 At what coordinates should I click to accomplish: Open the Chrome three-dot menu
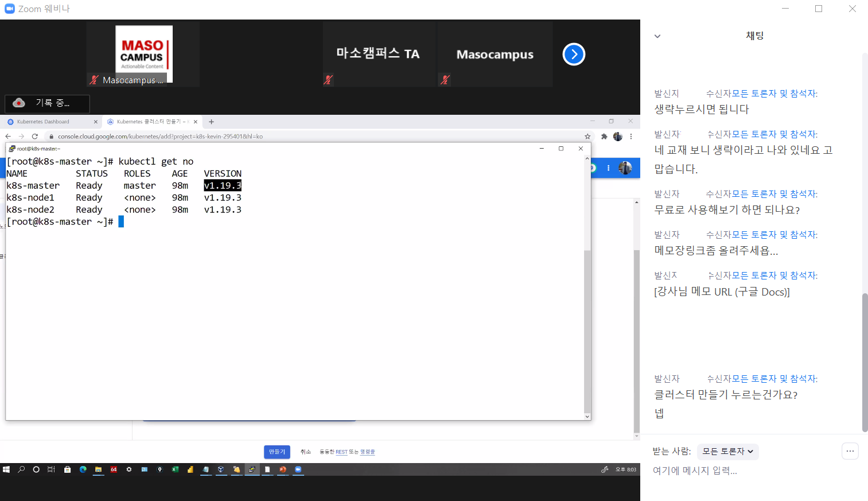coord(631,137)
